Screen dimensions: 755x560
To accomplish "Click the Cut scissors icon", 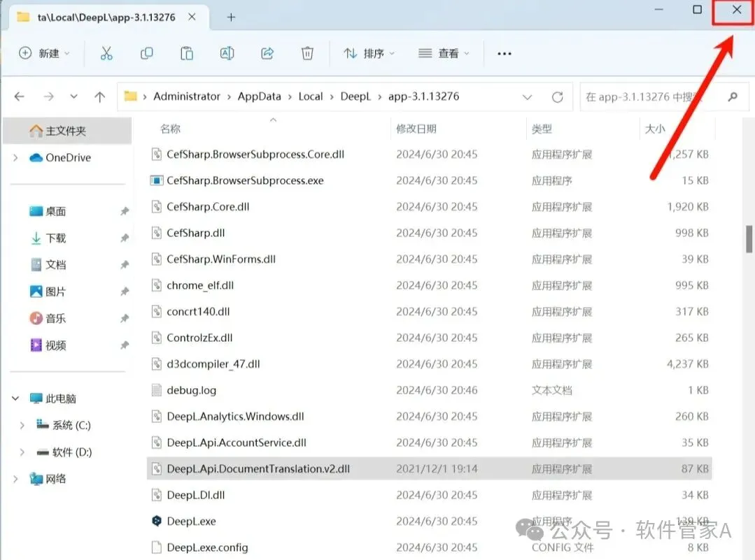I will click(106, 53).
